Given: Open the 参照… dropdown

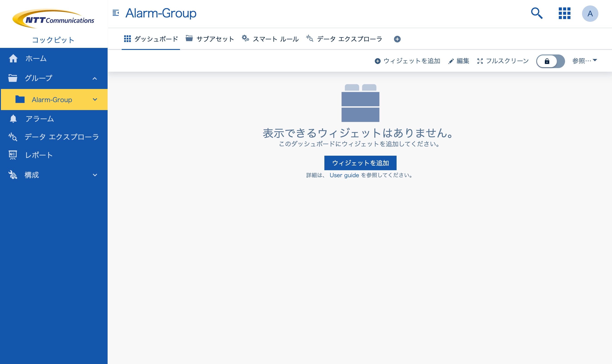Looking at the screenshot, I should click(585, 61).
